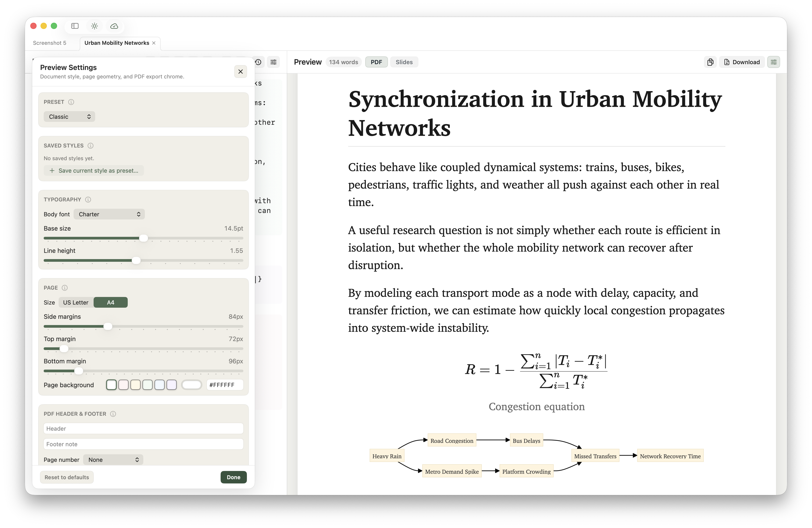This screenshot has height=528, width=812.
Task: Click the Congestion equation caption
Action: pos(536,407)
